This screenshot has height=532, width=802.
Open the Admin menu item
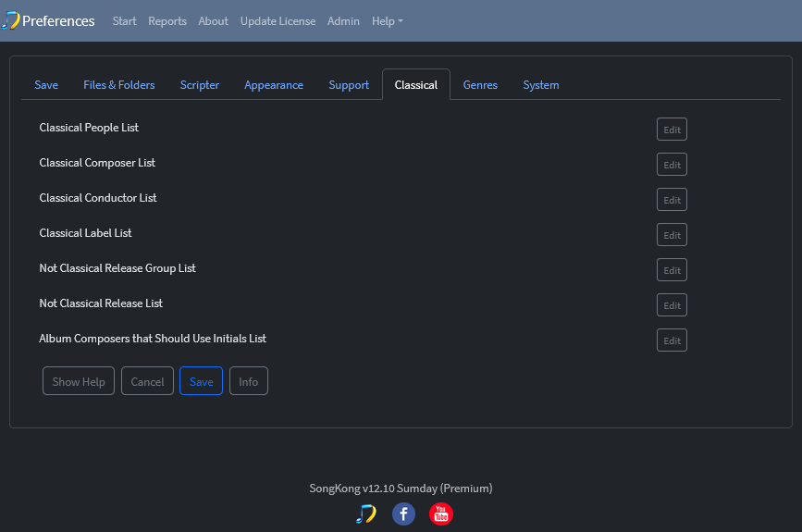[x=343, y=21]
